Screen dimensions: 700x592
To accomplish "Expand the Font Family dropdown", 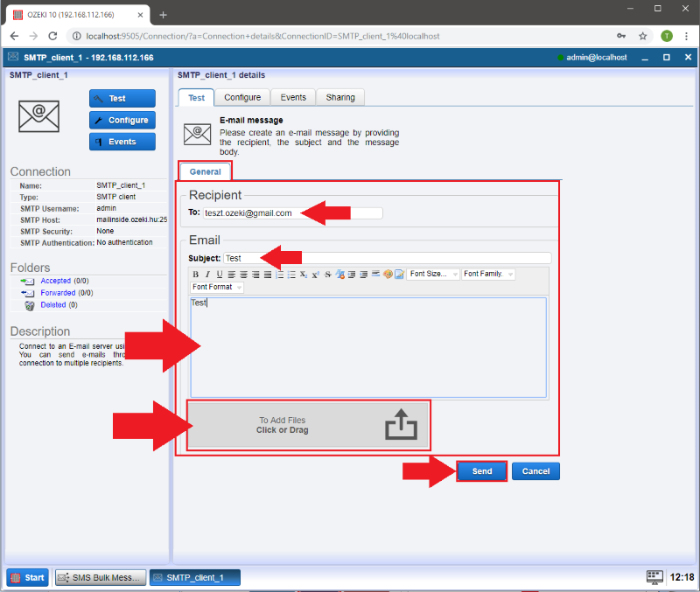I will tap(488, 275).
